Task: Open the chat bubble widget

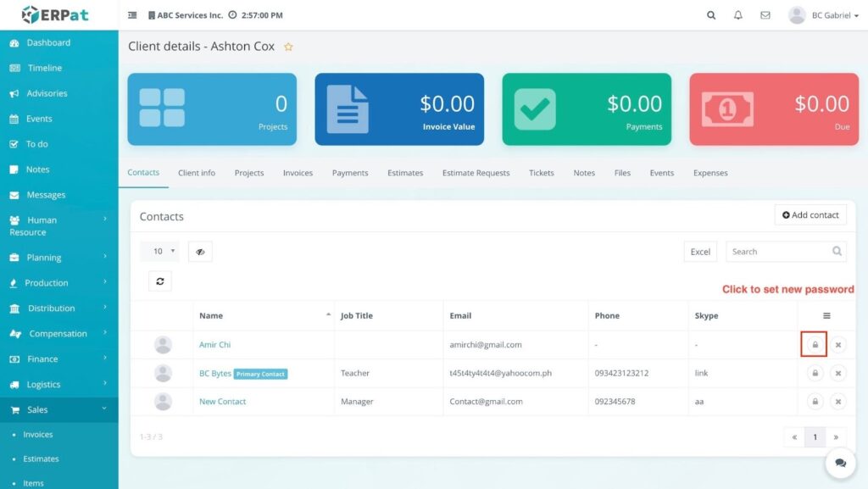Action: click(x=840, y=463)
